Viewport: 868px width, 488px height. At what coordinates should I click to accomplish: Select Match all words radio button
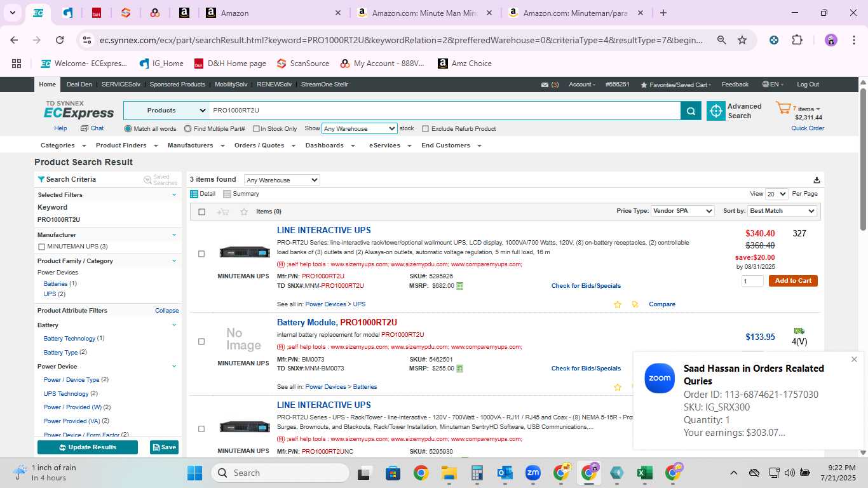128,128
